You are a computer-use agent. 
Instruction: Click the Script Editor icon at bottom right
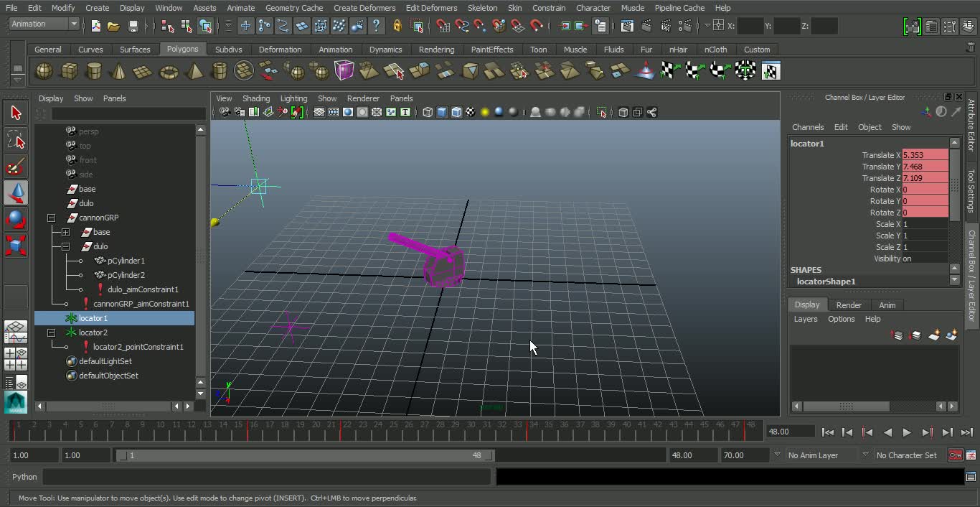[971, 476]
